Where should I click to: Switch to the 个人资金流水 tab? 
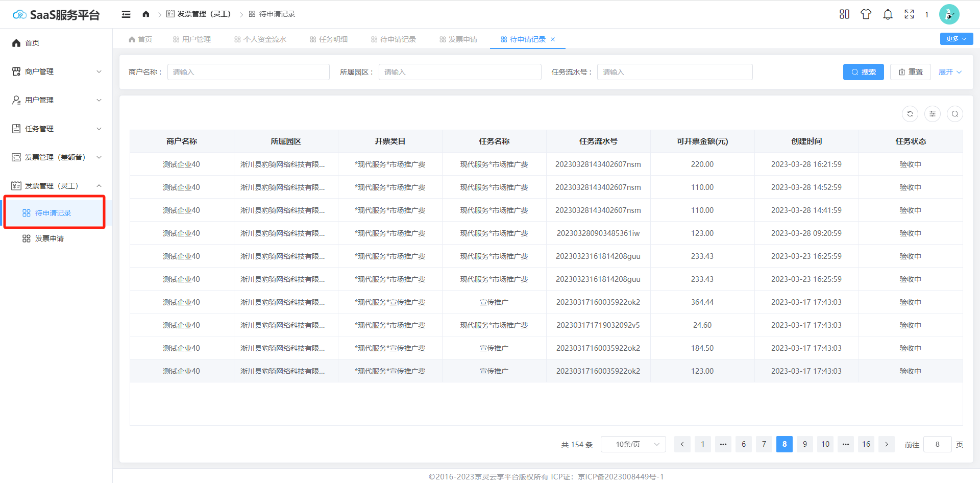click(x=260, y=39)
